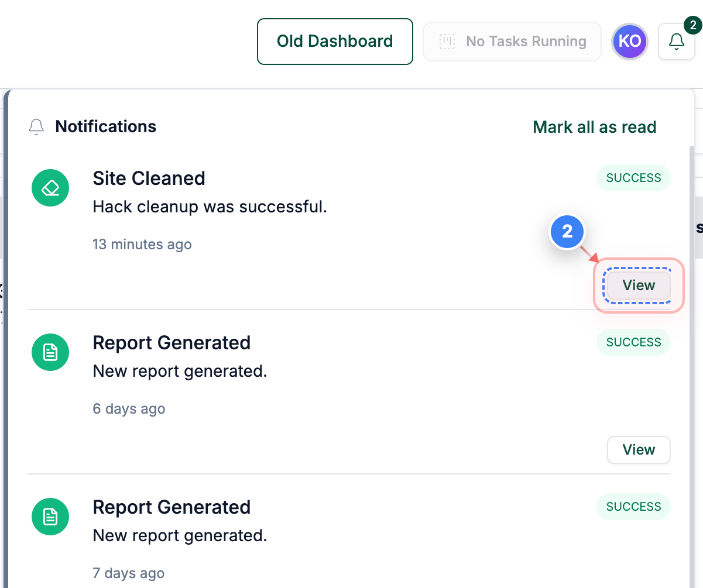Click the 13 minutes ago timestamp

click(x=142, y=244)
